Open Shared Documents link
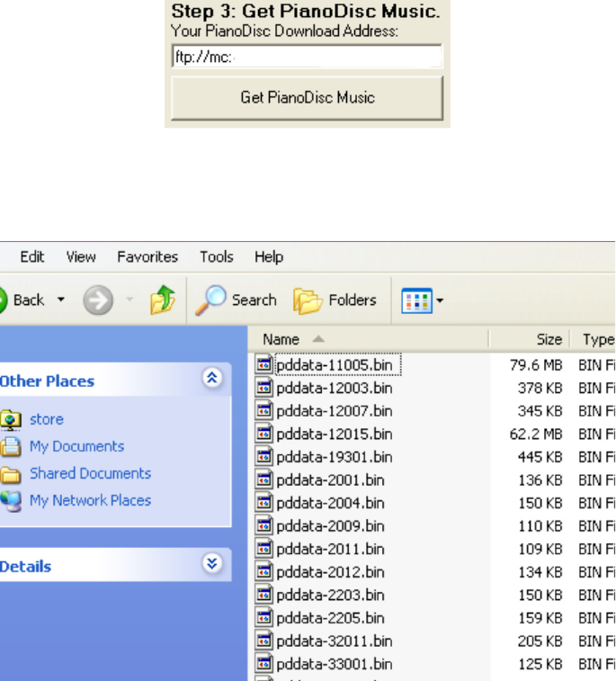The height and width of the screenshot is (681, 616). [90, 473]
